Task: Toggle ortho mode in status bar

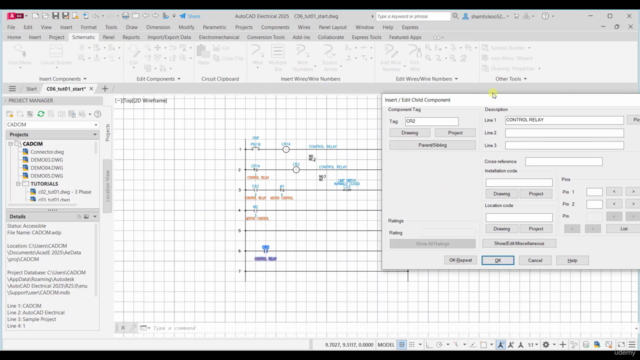Action: point(429,345)
